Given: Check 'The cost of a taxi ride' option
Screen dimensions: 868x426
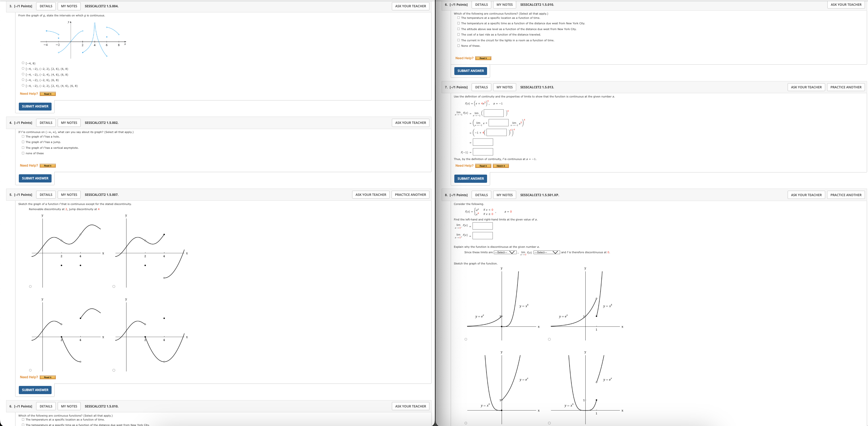Looking at the screenshot, I should click(x=458, y=34).
